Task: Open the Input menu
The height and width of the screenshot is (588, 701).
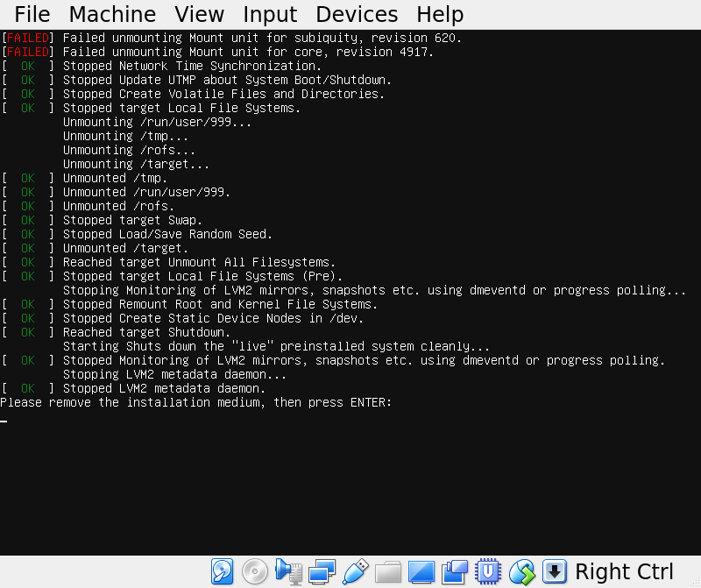Action: [x=270, y=15]
